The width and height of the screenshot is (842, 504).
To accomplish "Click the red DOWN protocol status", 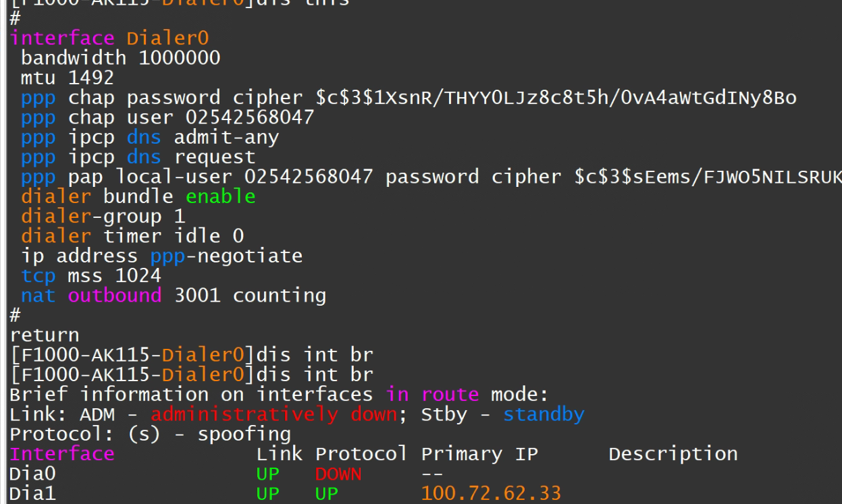I will tap(338, 474).
